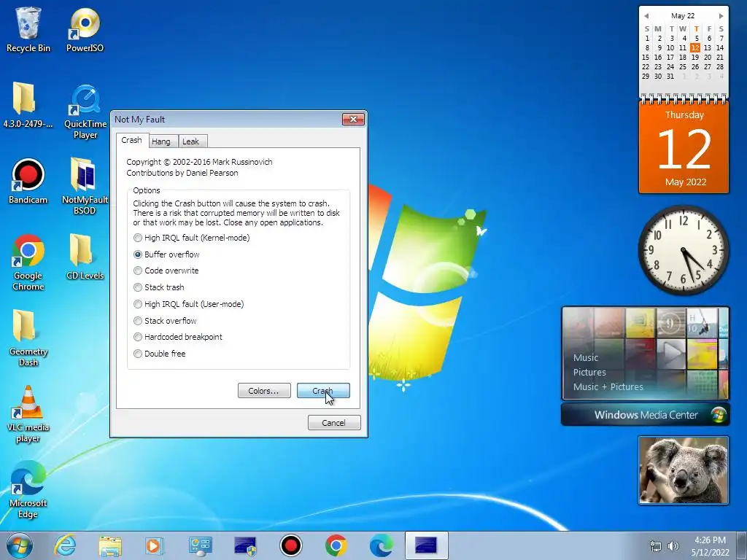Open Music + Pictures in Media Center gadget
Viewport: 747px width, 560px height.
click(608, 386)
